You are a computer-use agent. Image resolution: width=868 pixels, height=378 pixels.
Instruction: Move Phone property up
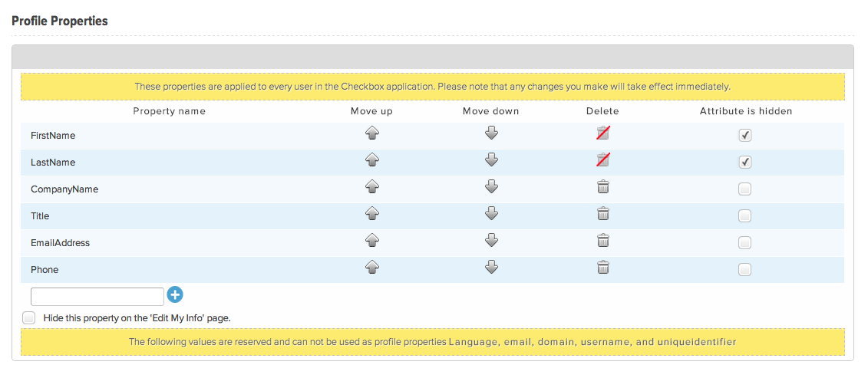[x=372, y=268]
